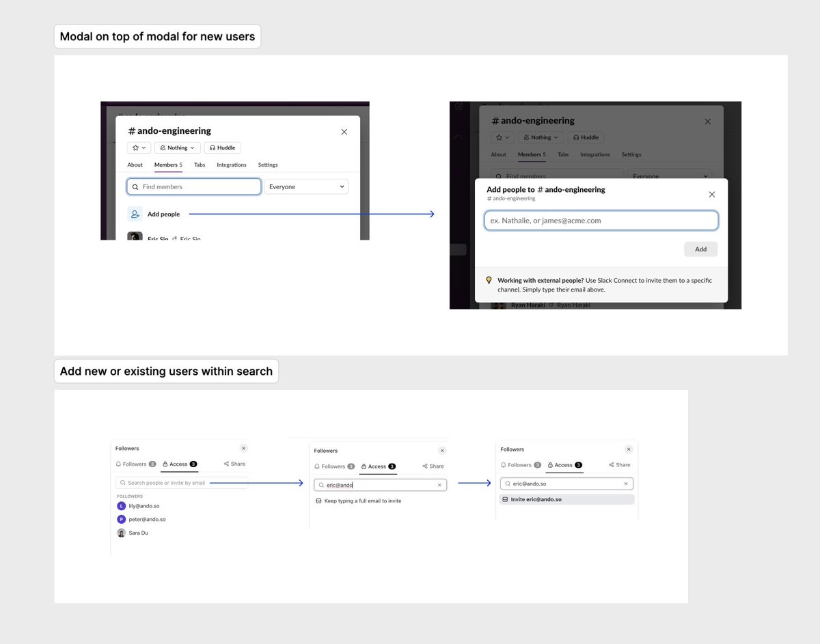Start a Huddle from the light ando-engineering modal

(x=222, y=148)
